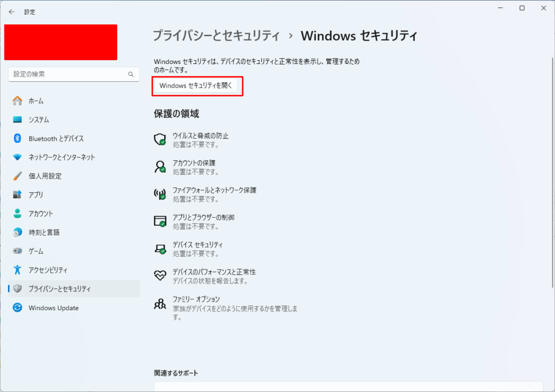The image size is (555, 392).
Task: Click the Bluetooth icon in sidebar
Action: click(17, 138)
